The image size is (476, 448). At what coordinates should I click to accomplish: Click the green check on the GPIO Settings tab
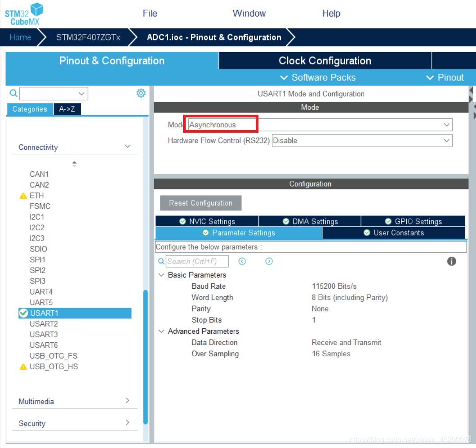pyautogui.click(x=388, y=221)
